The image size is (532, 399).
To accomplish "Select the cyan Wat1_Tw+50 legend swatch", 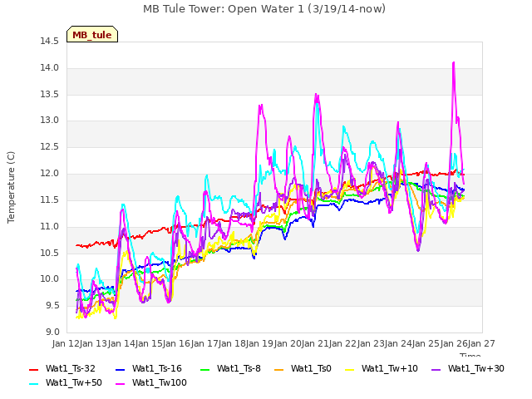I will (33, 384).
